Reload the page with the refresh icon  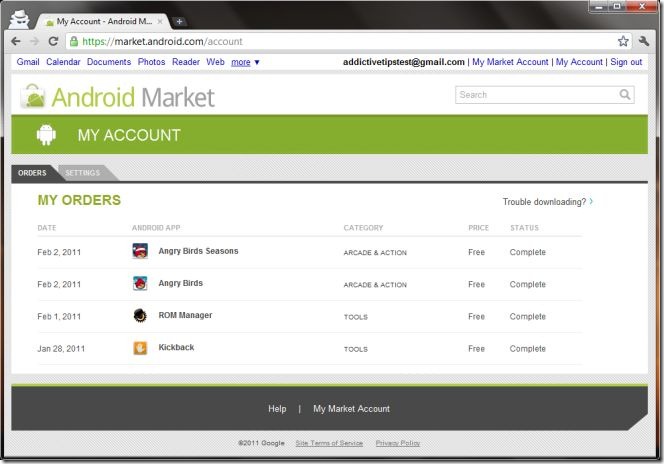(x=53, y=41)
